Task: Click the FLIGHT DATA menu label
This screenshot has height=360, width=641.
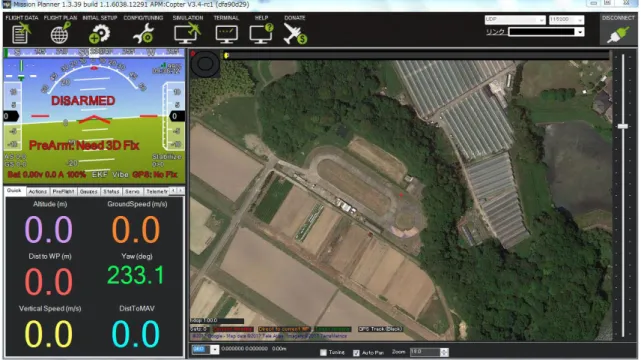Action: click(22, 18)
